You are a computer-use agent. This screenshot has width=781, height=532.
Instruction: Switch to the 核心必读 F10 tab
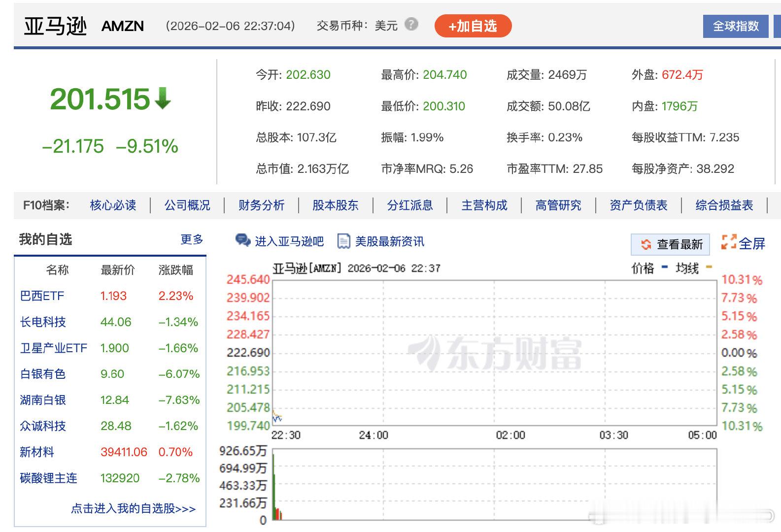pos(113,205)
